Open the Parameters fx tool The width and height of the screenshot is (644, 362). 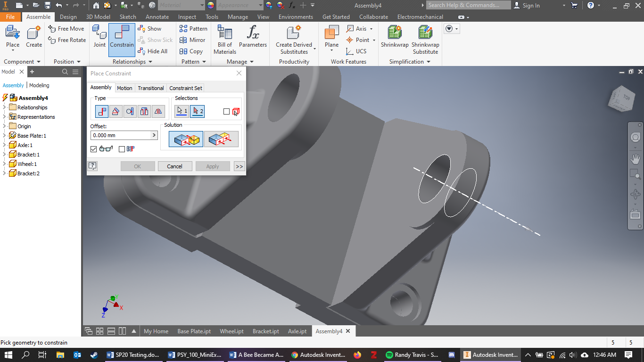pyautogui.click(x=253, y=37)
